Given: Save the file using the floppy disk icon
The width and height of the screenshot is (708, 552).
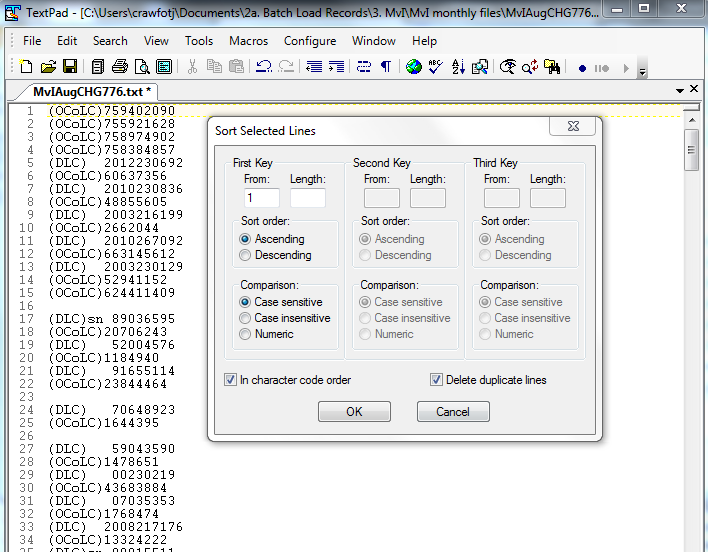Looking at the screenshot, I should (x=70, y=67).
